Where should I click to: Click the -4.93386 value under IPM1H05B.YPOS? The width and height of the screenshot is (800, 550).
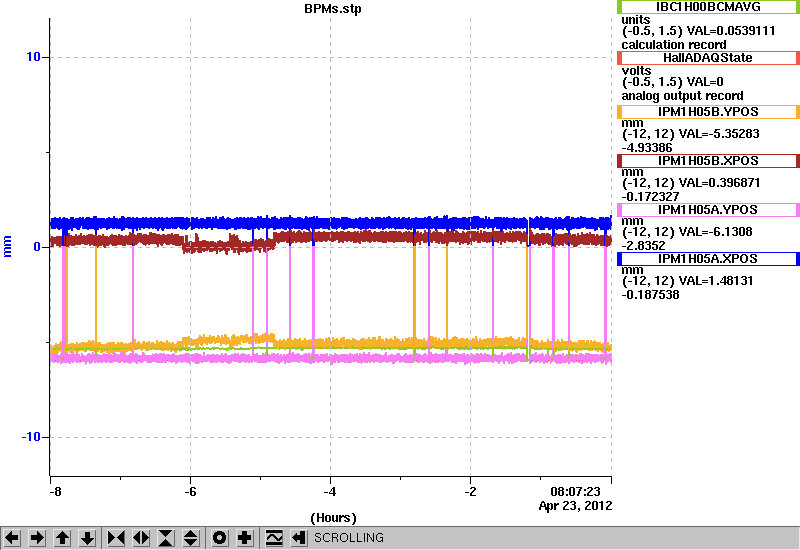pyautogui.click(x=647, y=148)
